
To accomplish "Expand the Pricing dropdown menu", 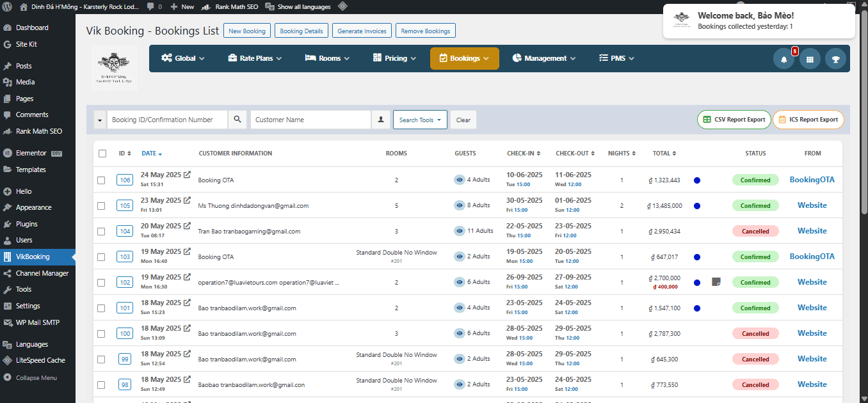I will coord(394,58).
